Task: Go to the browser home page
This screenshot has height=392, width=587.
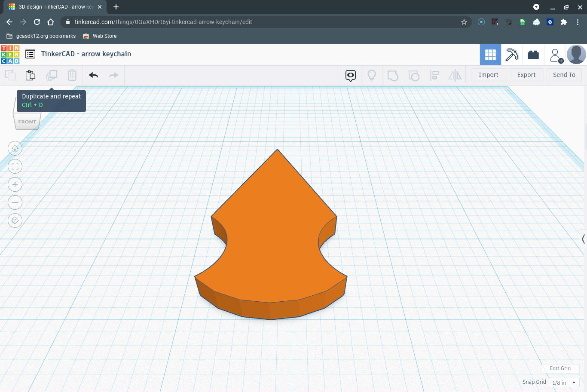Action: pos(51,22)
